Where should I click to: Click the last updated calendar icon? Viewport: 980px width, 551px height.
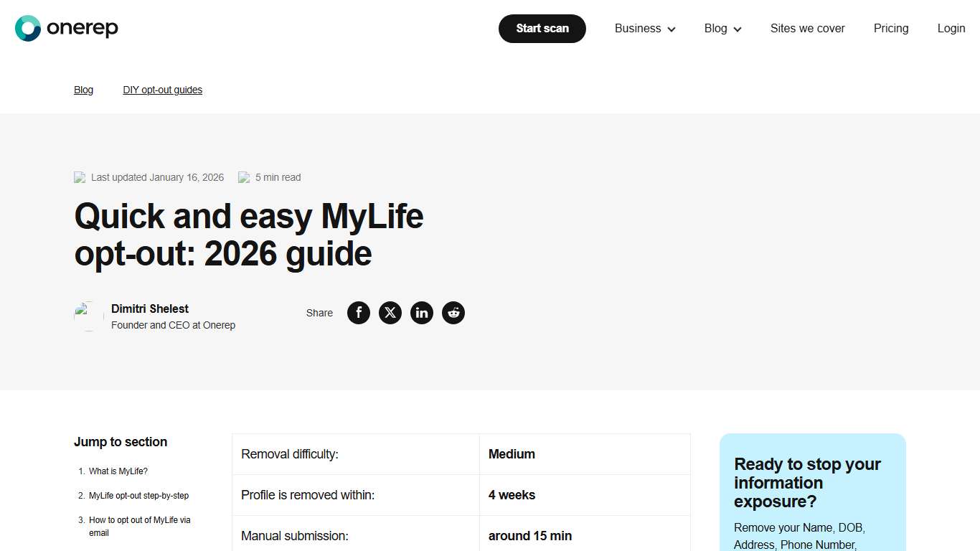tap(80, 177)
